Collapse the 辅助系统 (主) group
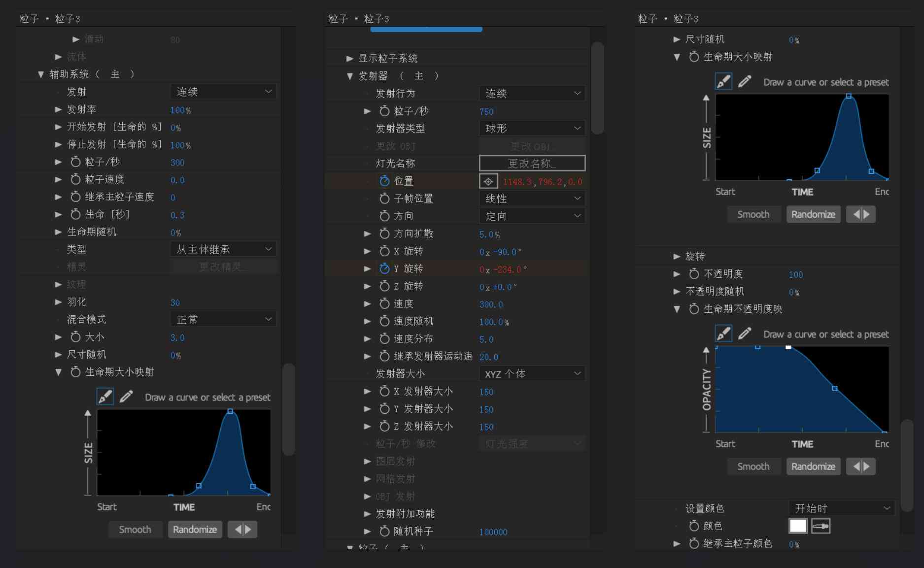Screen dimensions: 924x568 [x=41, y=74]
